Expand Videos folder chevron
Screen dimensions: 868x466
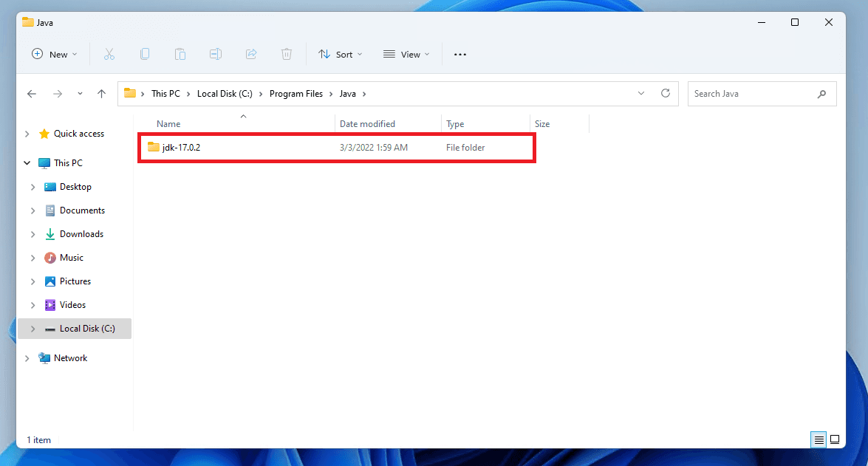click(33, 306)
